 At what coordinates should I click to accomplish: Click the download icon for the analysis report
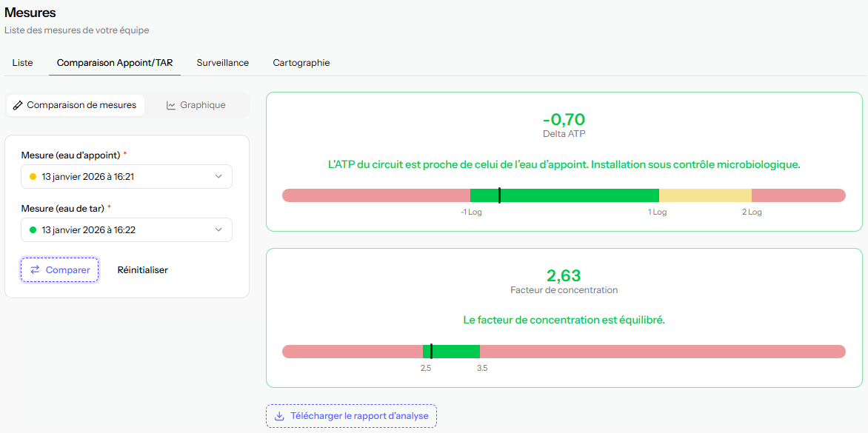click(279, 416)
